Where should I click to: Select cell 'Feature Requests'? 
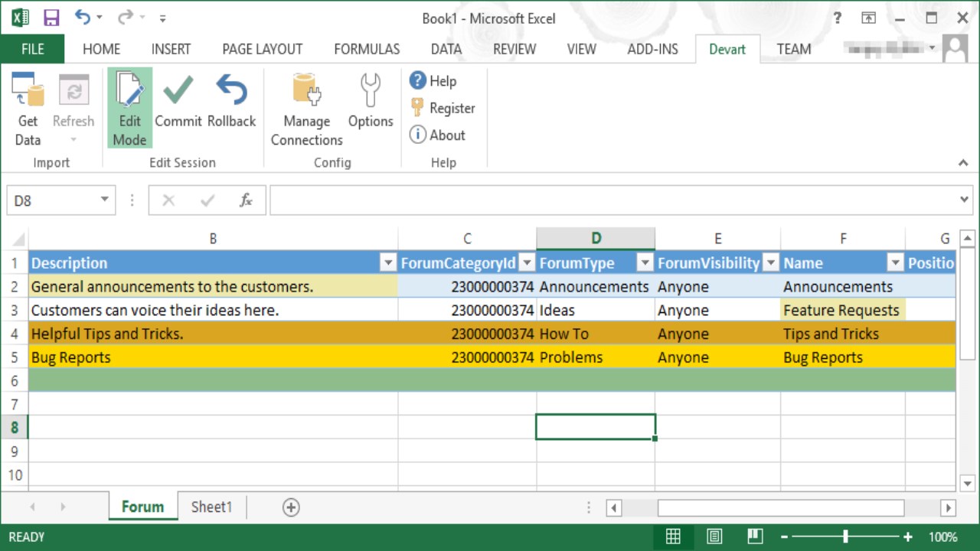click(843, 310)
